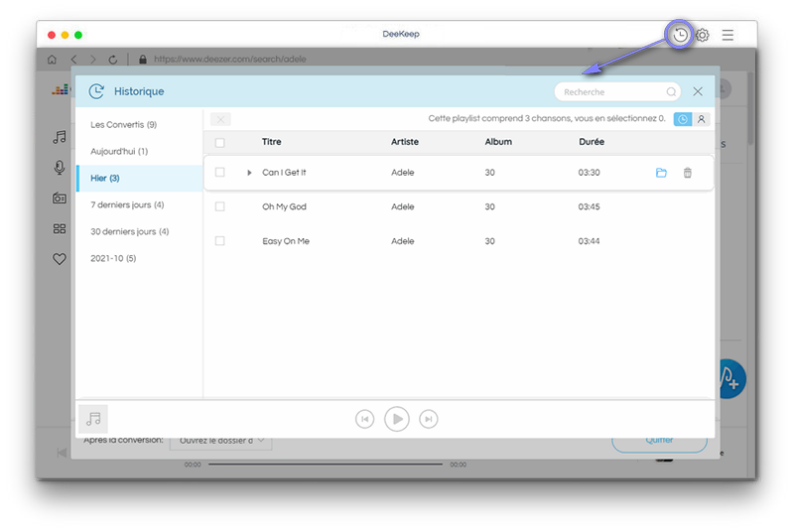
Task: Click the background playback progress bar
Action: [326, 465]
